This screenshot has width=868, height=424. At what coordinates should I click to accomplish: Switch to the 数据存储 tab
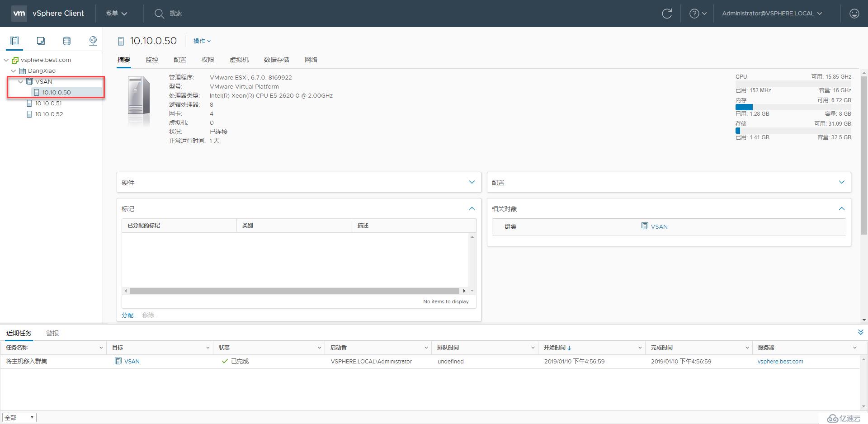coord(277,60)
